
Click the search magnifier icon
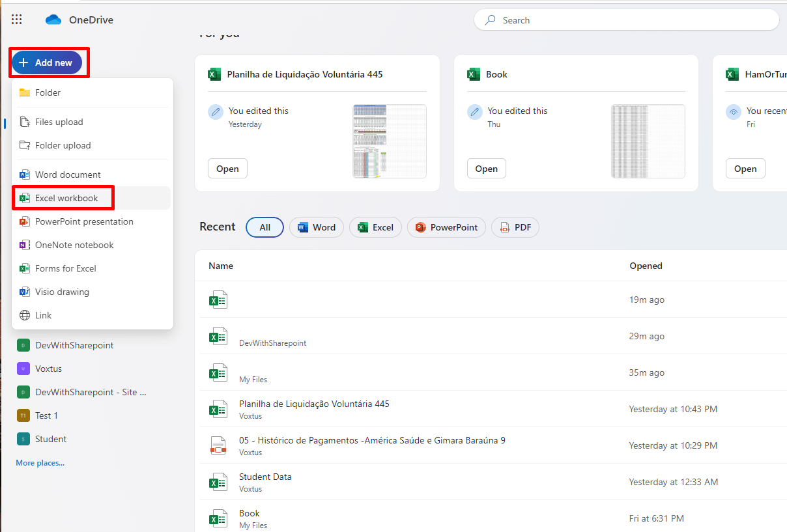click(490, 20)
